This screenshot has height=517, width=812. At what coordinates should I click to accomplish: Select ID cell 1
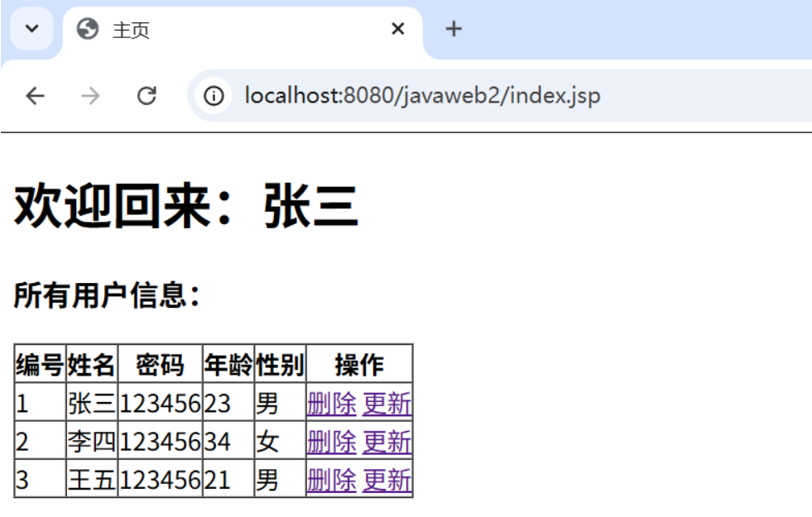40,404
